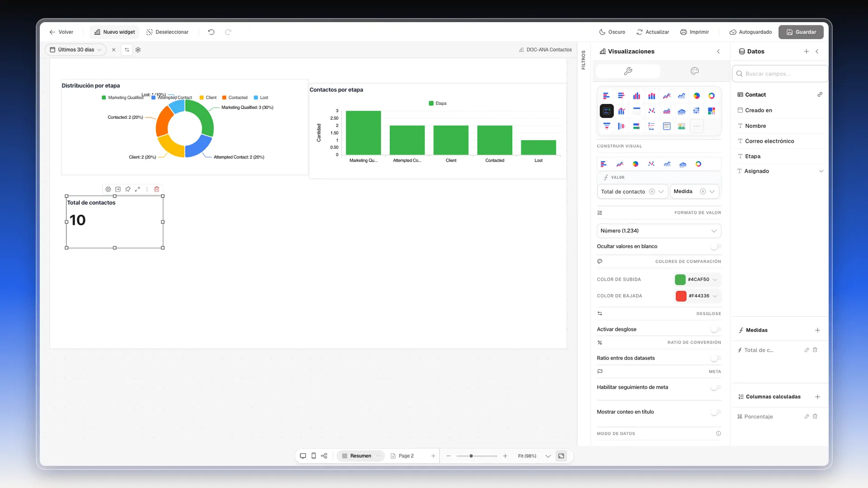The image size is (868, 488).
Task: Enable Activar desglose switch
Action: click(715, 329)
